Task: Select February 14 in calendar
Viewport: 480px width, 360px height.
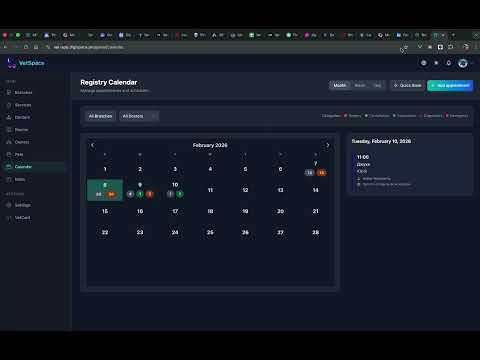Action: pos(315,190)
